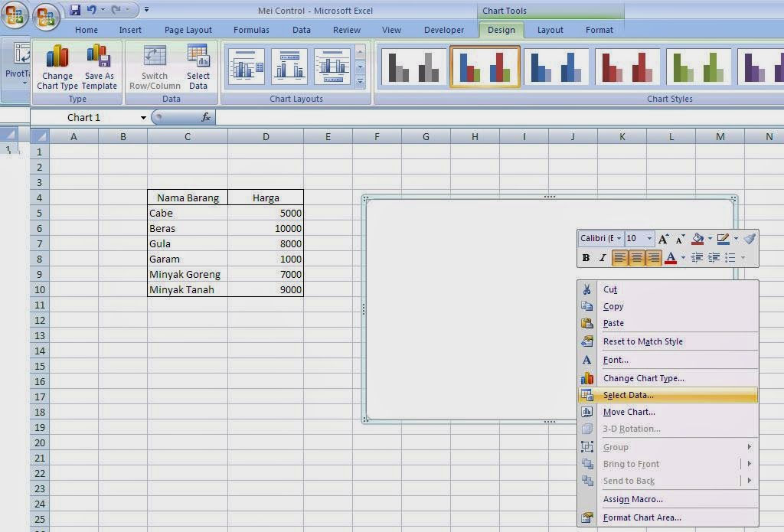Viewport: 784px width, 532px height.
Task: Open the font color swatch in mini toolbar
Action: click(x=671, y=257)
